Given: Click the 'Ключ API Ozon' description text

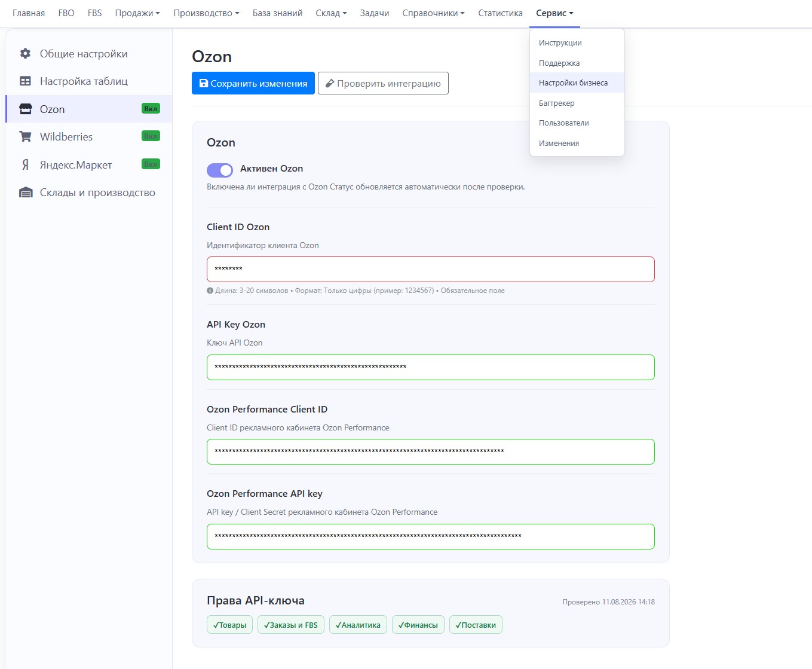Looking at the screenshot, I should (235, 343).
